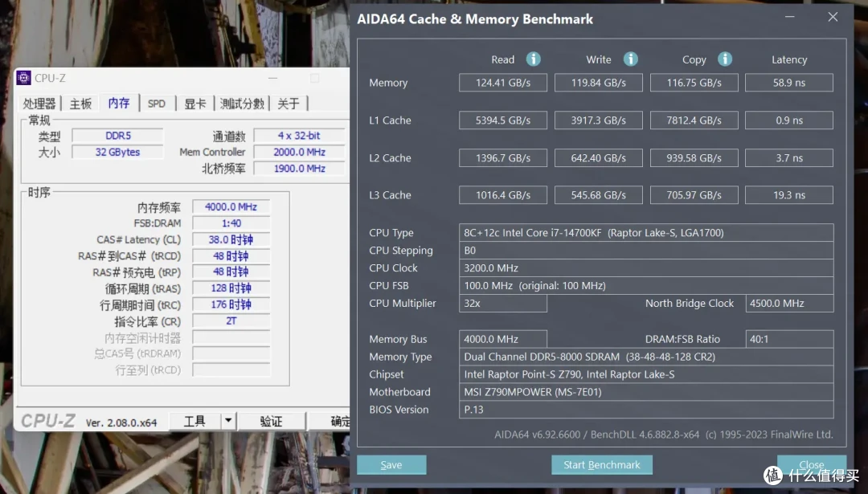Image resolution: width=868 pixels, height=494 pixels.
Task: Click the CPU Clock field showing 3200.0 MHz
Action: (x=646, y=267)
